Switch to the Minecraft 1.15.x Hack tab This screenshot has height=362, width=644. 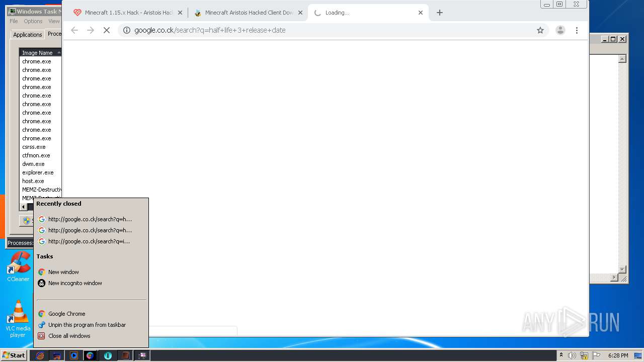(129, 13)
